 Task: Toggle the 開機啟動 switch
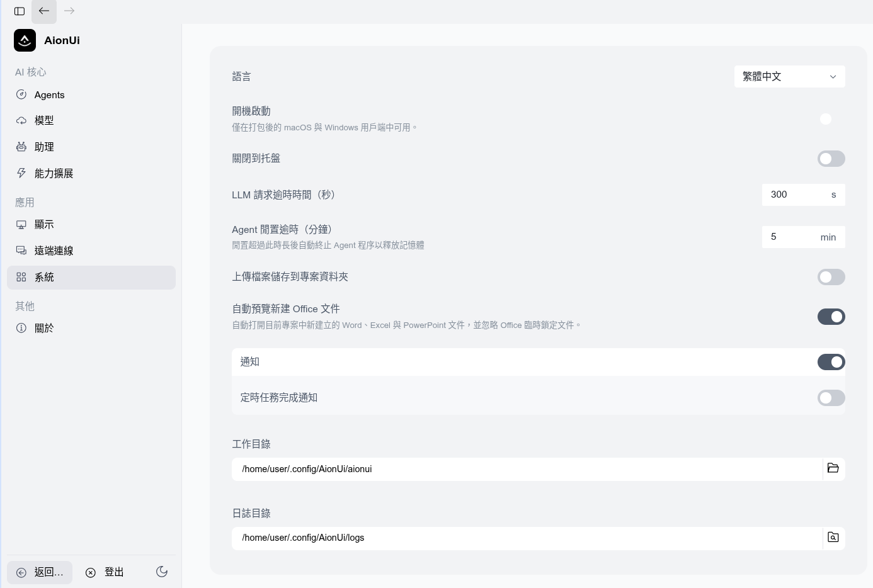point(831,119)
